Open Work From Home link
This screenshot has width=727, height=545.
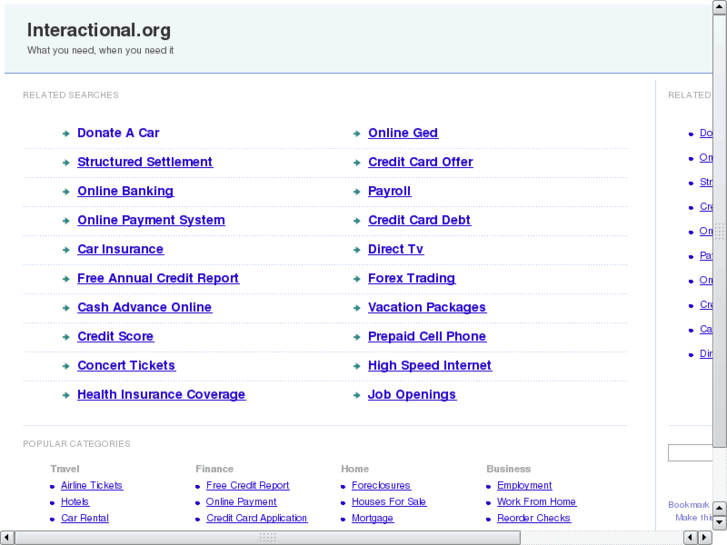click(536, 502)
